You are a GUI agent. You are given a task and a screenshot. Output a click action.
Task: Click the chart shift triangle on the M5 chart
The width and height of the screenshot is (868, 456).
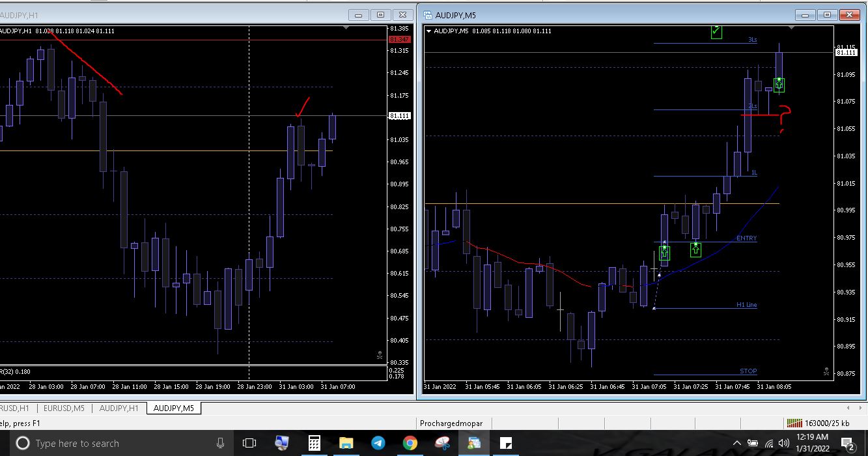tap(791, 28)
